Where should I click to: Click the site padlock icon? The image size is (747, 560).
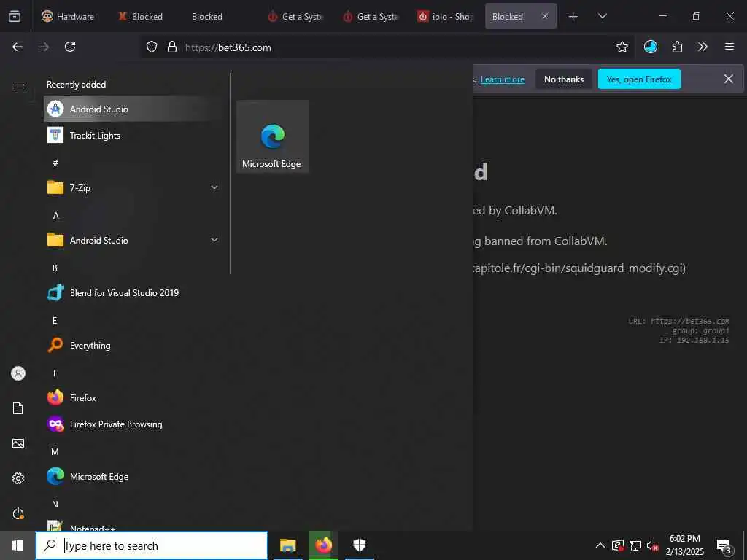click(x=172, y=47)
